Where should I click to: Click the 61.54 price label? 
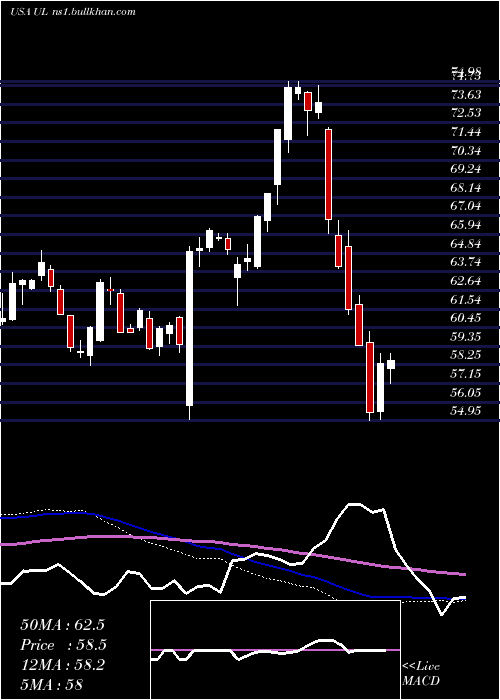[x=466, y=300]
